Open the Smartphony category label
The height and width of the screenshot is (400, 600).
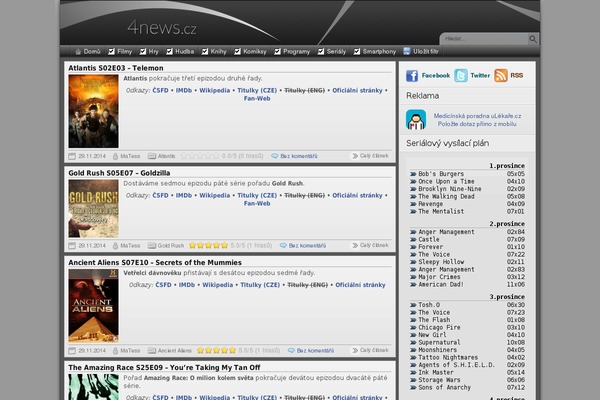(x=379, y=52)
